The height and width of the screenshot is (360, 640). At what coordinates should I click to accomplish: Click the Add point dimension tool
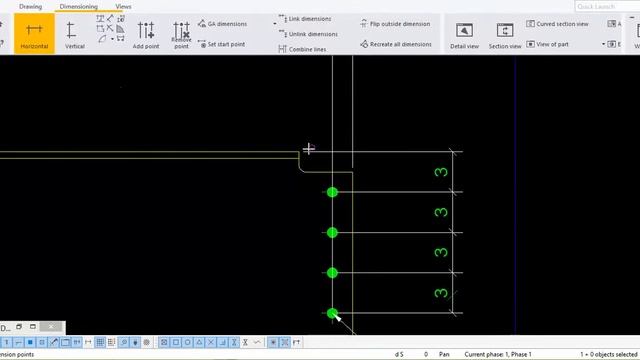tap(146, 35)
